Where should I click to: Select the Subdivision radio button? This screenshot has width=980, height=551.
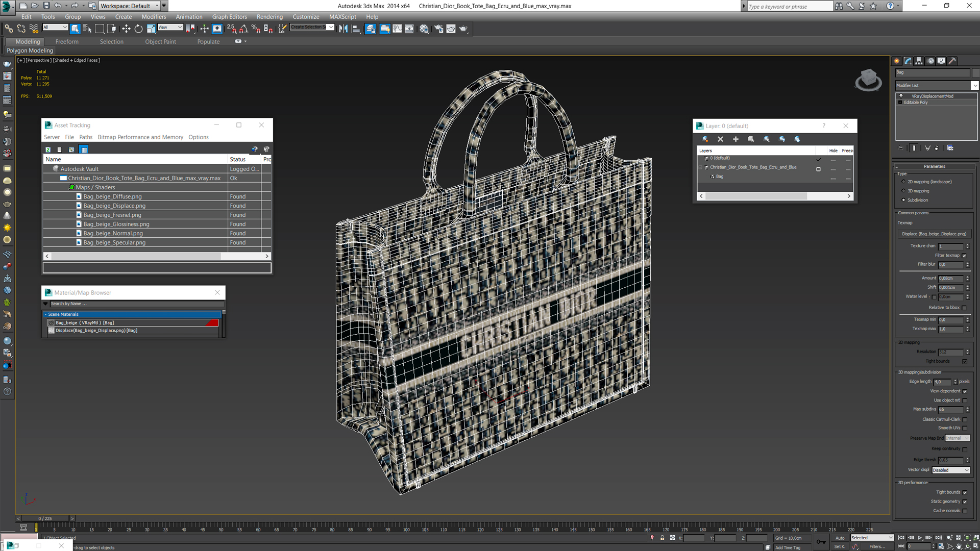[x=903, y=200]
